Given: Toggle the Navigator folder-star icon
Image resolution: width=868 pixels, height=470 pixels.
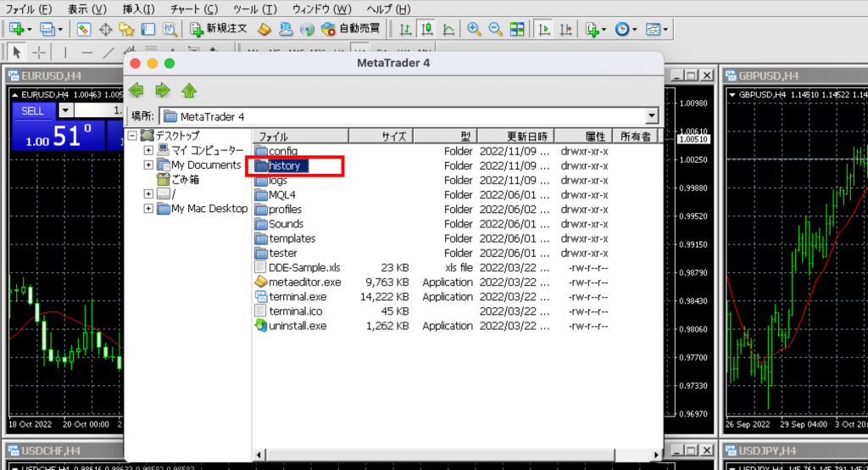Looking at the screenshot, I should (x=127, y=29).
